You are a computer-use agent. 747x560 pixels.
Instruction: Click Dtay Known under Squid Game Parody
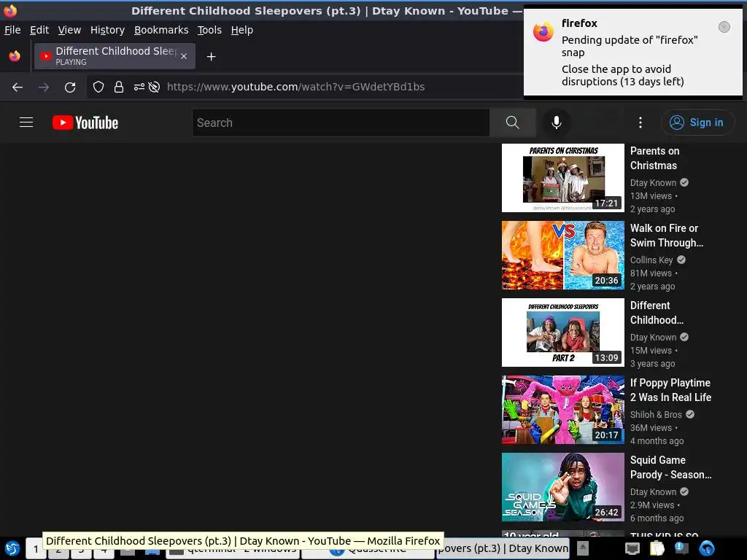[653, 491]
